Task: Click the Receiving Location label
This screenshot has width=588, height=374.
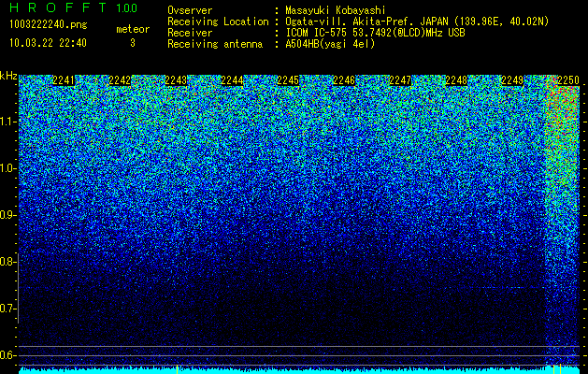Action: click(x=218, y=22)
